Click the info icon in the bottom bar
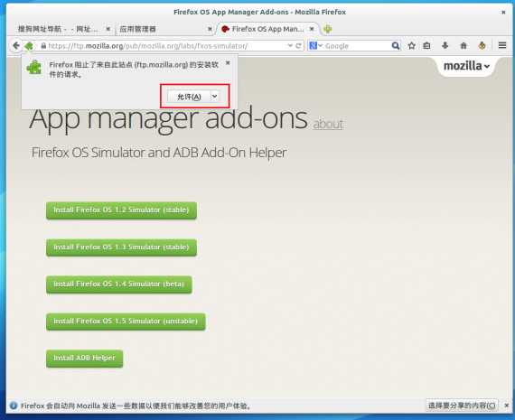This screenshot has width=515, height=420. [x=14, y=406]
